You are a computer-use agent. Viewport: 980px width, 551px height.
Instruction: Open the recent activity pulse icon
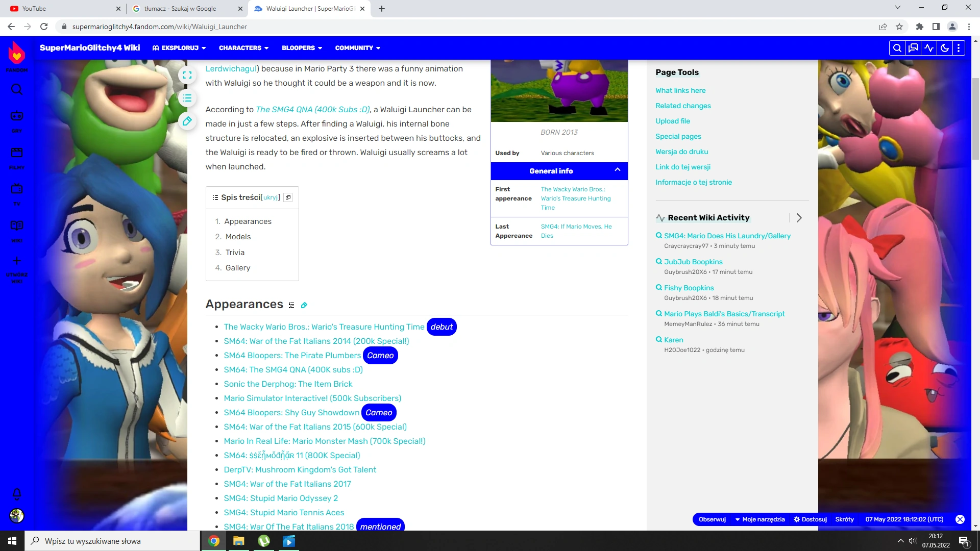929,48
